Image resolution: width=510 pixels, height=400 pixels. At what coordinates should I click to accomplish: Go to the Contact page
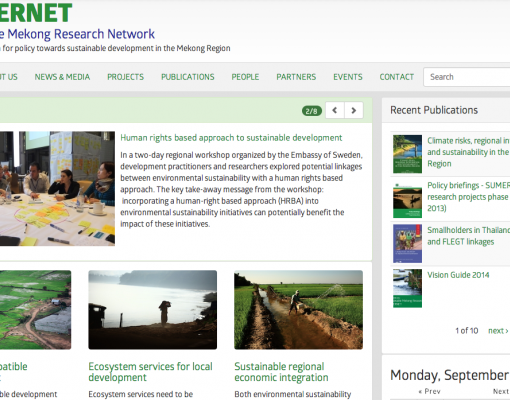point(397,77)
